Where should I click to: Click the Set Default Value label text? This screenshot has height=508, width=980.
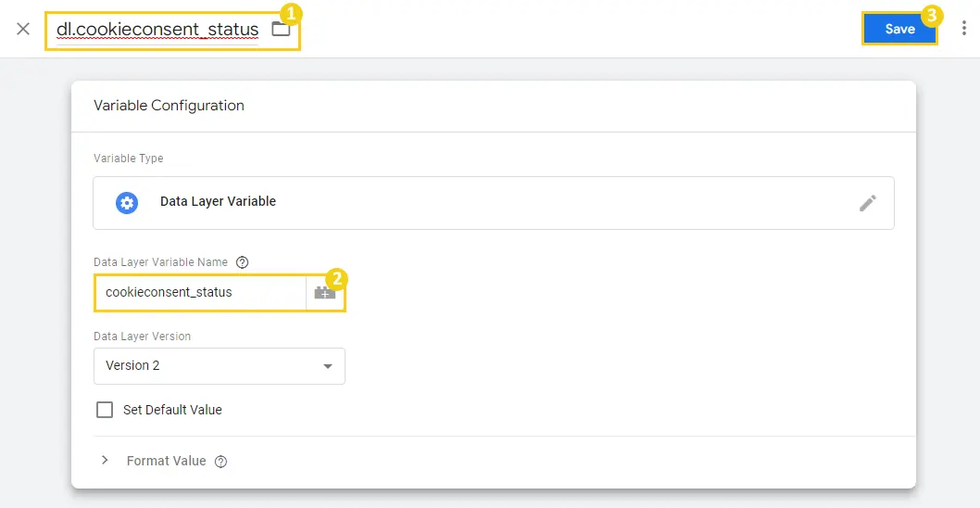(x=172, y=410)
